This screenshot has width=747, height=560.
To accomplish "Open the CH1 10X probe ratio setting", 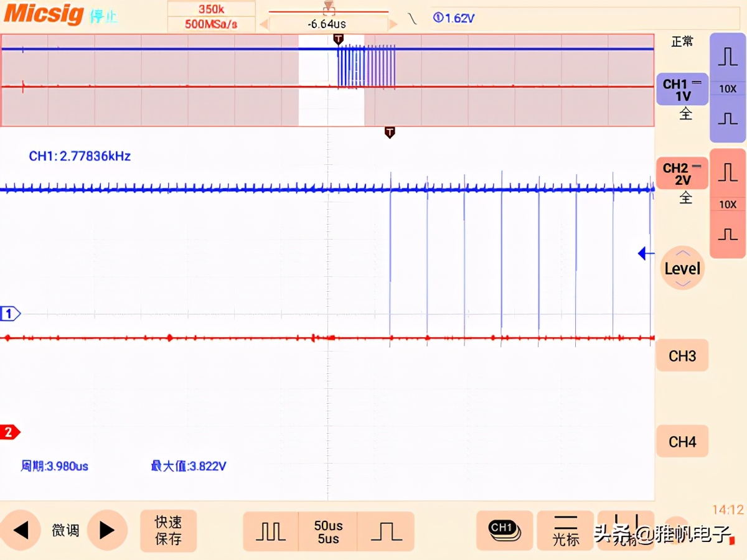I will (728, 88).
